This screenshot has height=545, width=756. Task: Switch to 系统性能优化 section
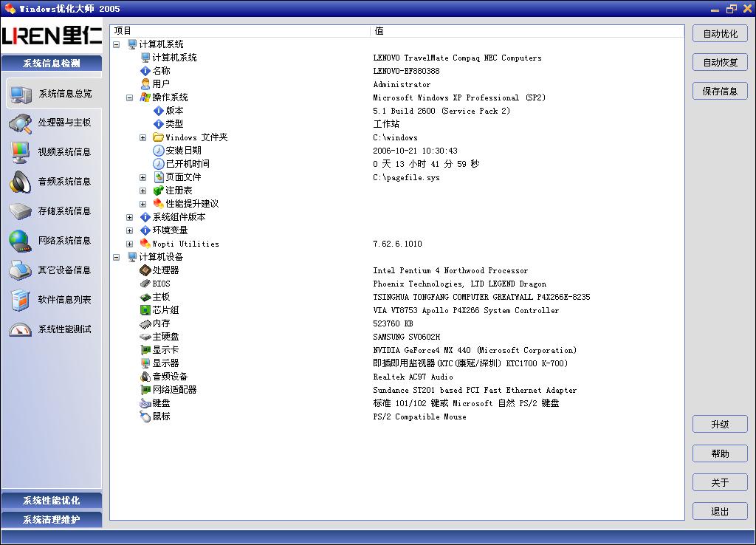[x=52, y=501]
